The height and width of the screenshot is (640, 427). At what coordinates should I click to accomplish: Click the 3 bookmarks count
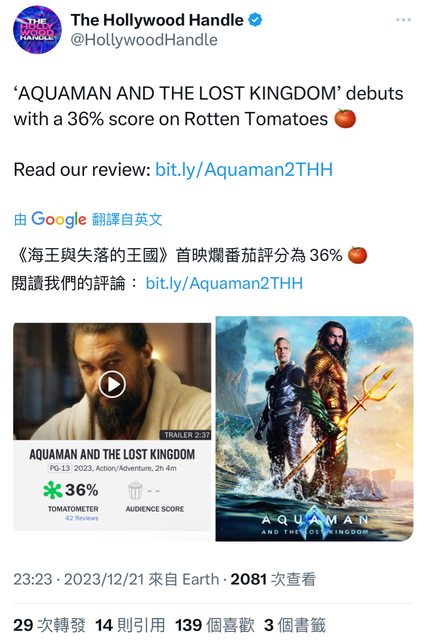(x=295, y=625)
